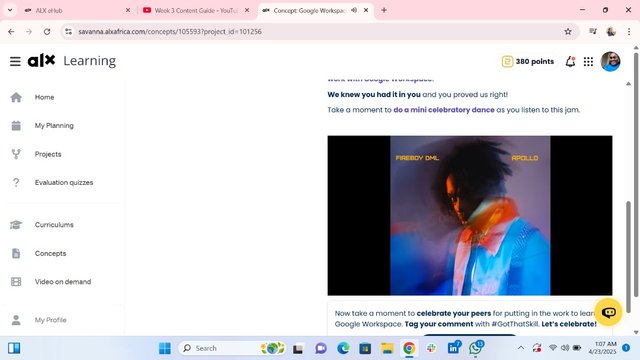
Task: Open the user avatar menu
Action: pyautogui.click(x=611, y=62)
